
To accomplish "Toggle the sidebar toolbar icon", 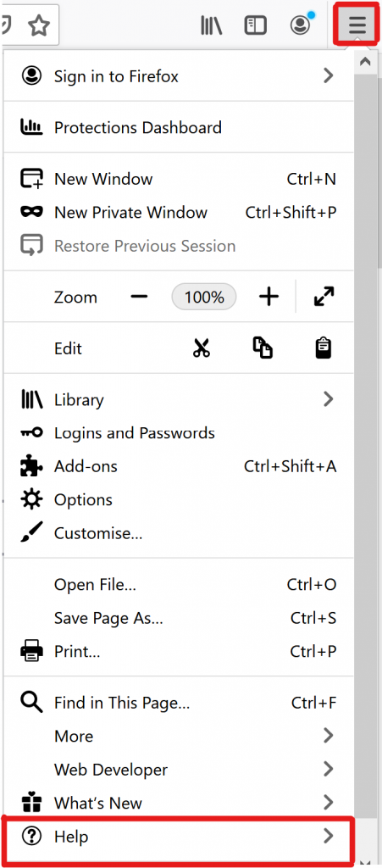I will coord(256,25).
